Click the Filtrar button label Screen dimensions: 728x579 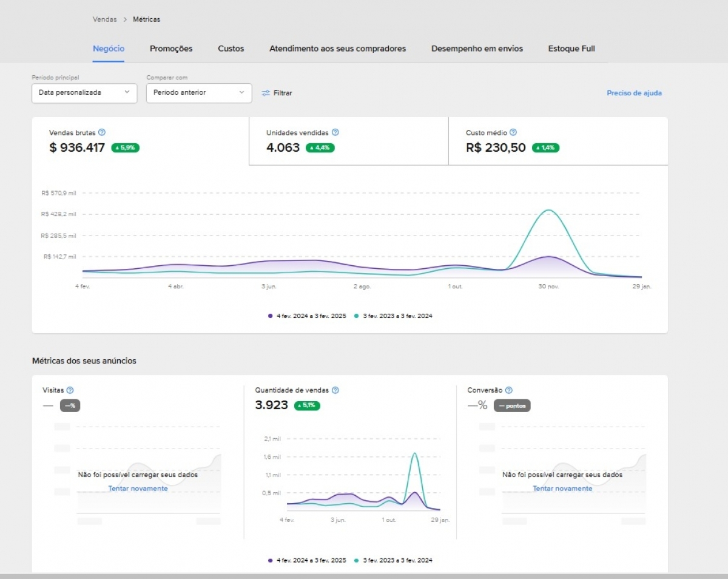point(283,93)
